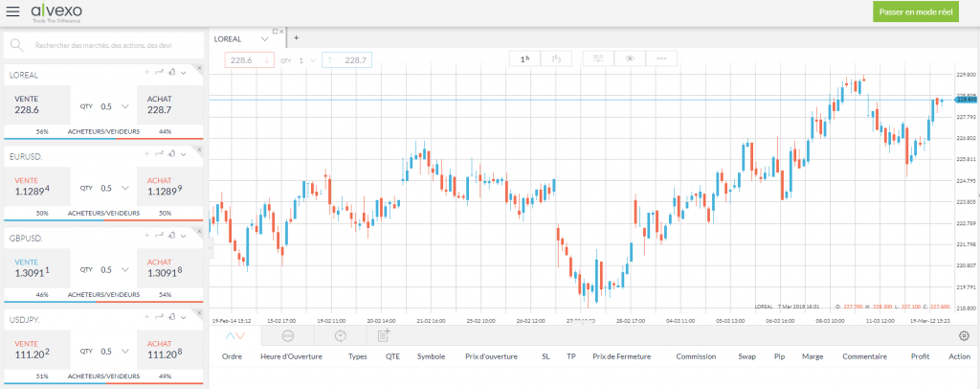The width and height of the screenshot is (980, 389).
Task: Remove the USDJPY card from the watchlist
Action: click(x=199, y=312)
